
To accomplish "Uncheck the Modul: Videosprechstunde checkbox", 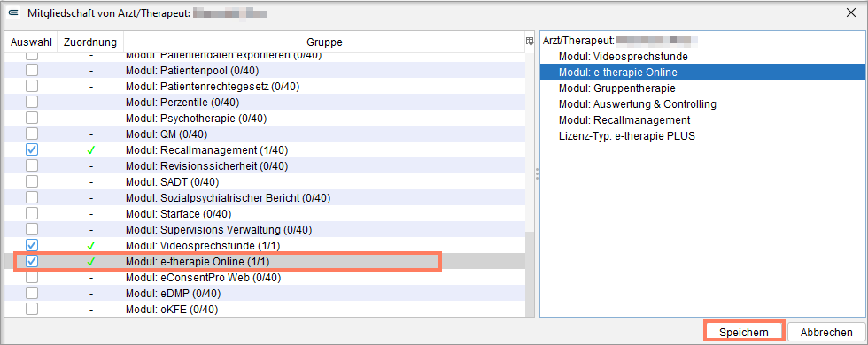I will [32, 245].
